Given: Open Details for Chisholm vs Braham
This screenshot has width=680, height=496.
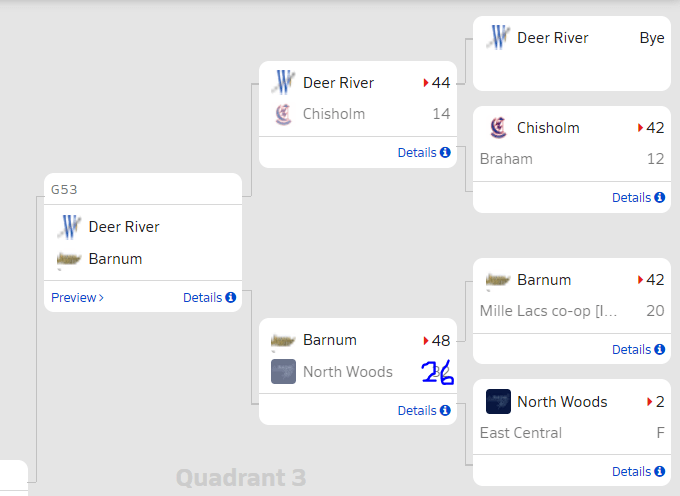Looking at the screenshot, I should tap(637, 198).
